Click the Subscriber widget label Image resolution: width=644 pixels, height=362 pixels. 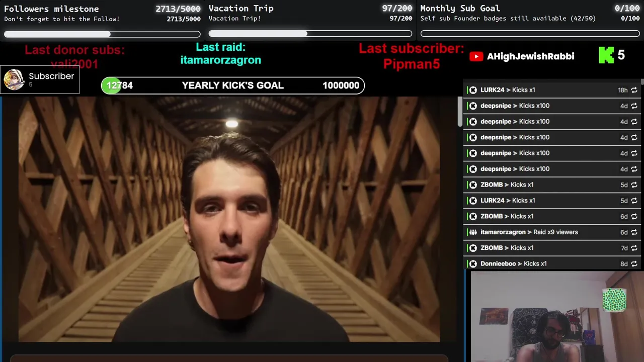(51, 76)
